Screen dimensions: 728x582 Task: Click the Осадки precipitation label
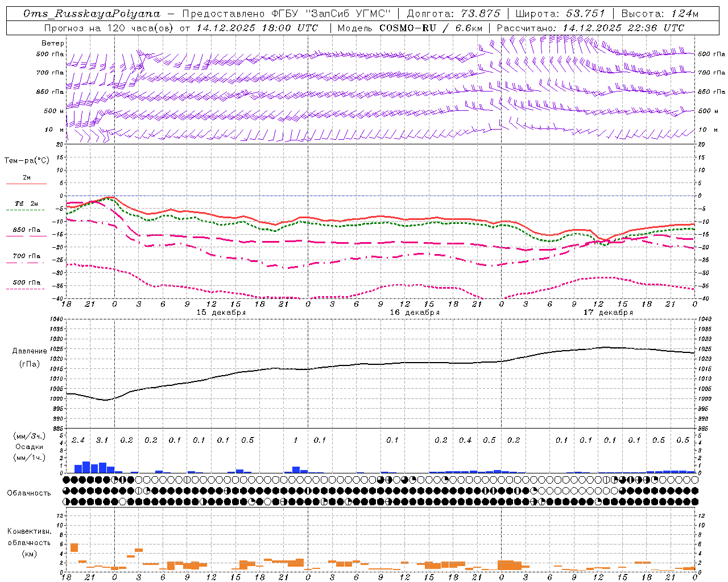[x=30, y=447]
